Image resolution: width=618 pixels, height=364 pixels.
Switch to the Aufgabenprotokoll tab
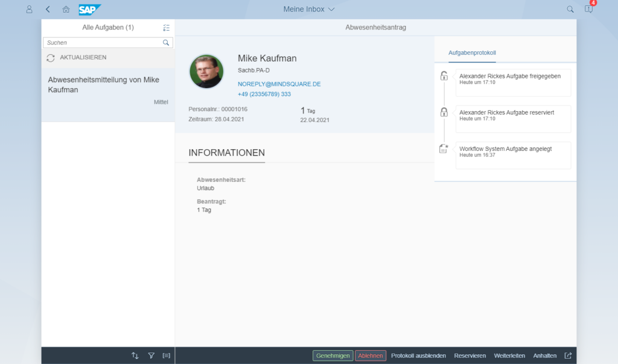point(473,53)
